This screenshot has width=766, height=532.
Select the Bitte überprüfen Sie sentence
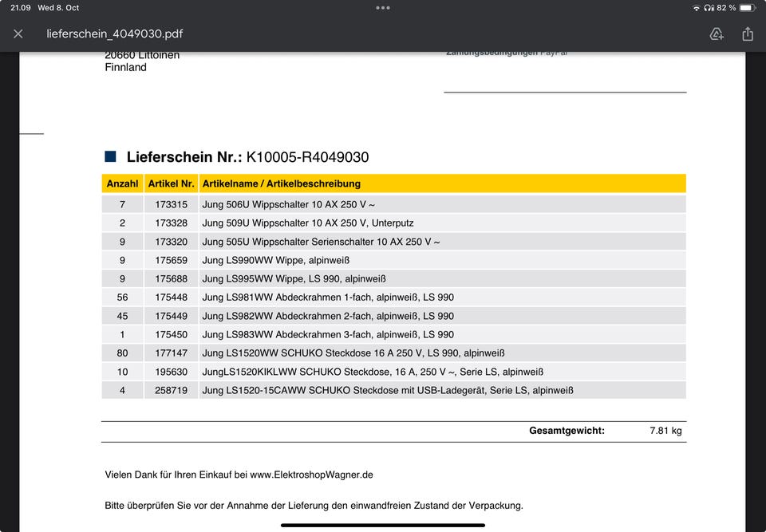pos(314,506)
